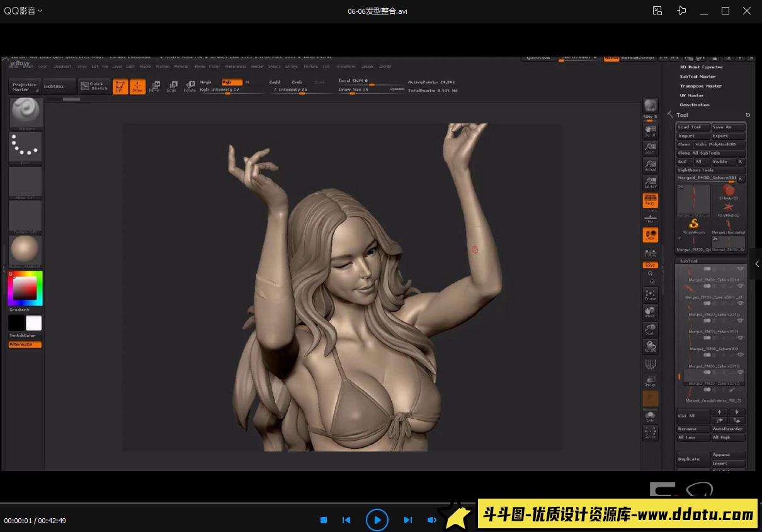Expand Deactivation section
762x532 pixels.
click(695, 105)
